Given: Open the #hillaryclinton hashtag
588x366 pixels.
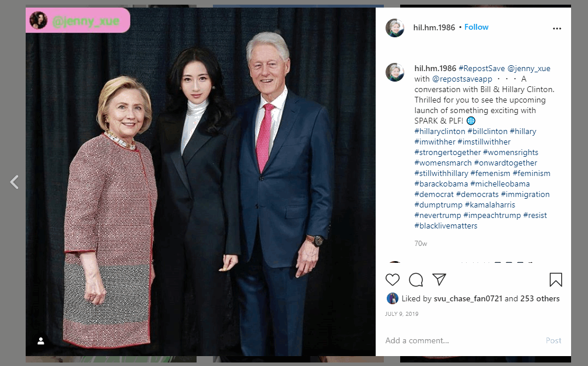Looking at the screenshot, I should (x=439, y=132).
